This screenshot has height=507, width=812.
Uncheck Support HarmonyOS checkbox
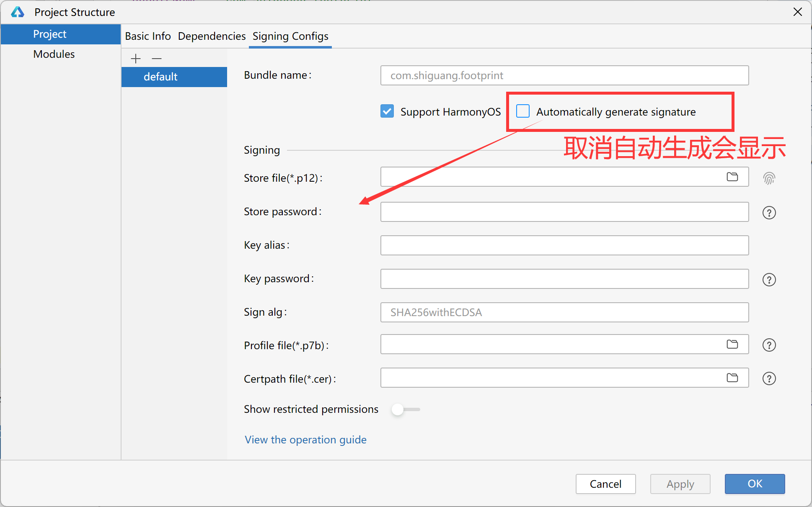(387, 111)
